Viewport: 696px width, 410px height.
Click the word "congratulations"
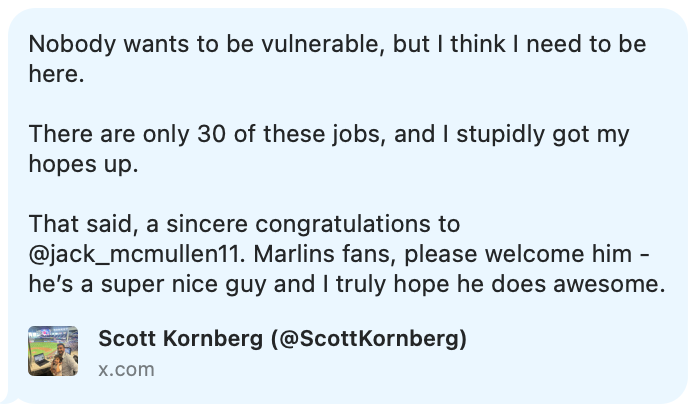[x=345, y=223]
